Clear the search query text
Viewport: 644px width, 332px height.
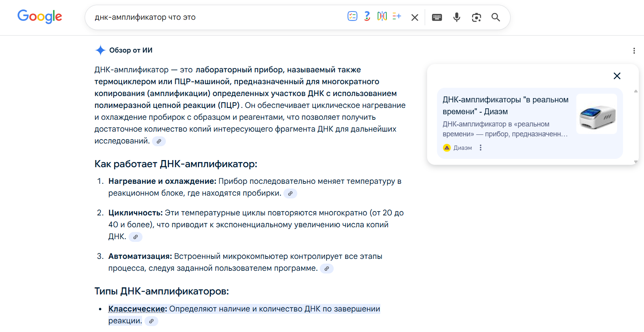(414, 17)
